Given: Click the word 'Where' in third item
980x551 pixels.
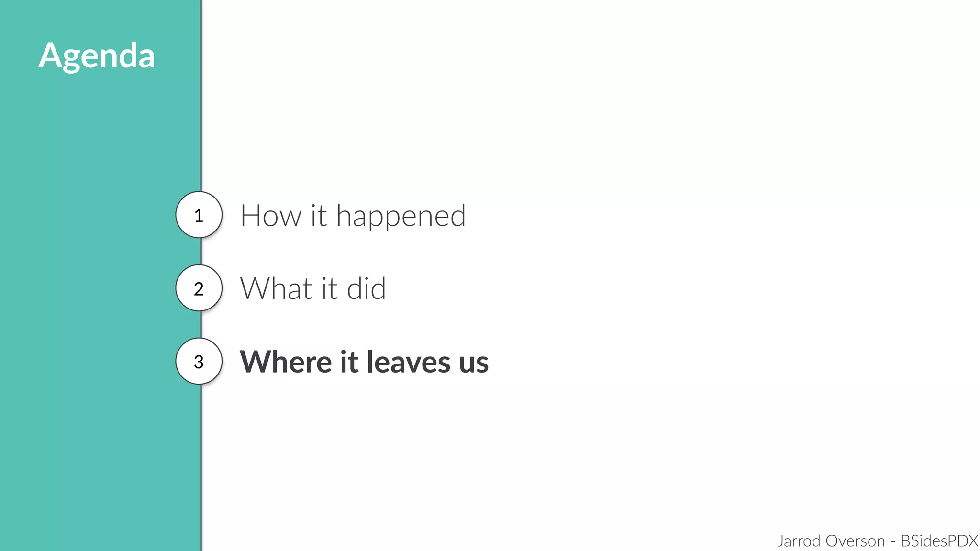Looking at the screenshot, I should 286,362.
